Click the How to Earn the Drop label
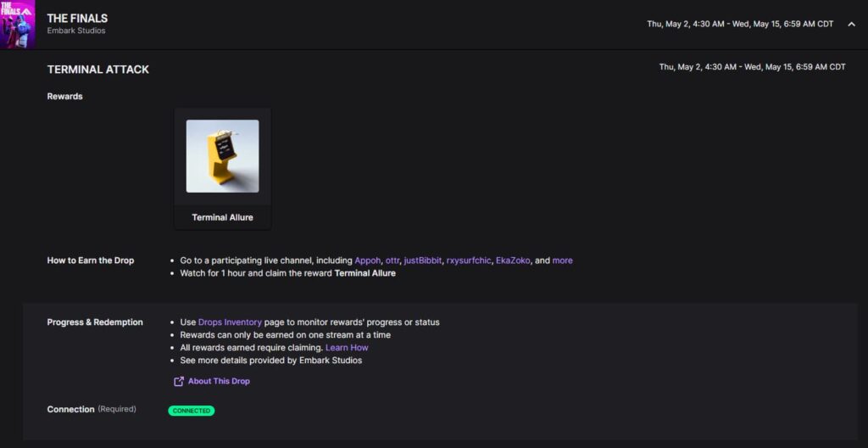 (90, 260)
